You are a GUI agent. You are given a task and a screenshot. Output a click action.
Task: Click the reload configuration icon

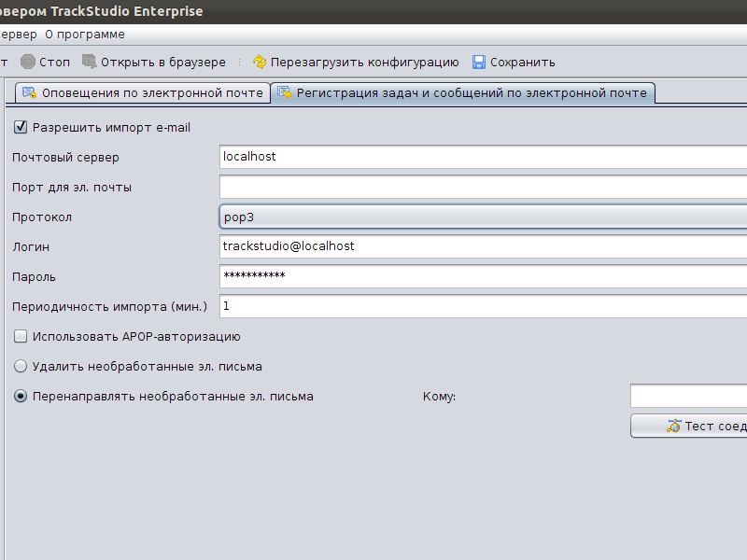tap(260, 63)
